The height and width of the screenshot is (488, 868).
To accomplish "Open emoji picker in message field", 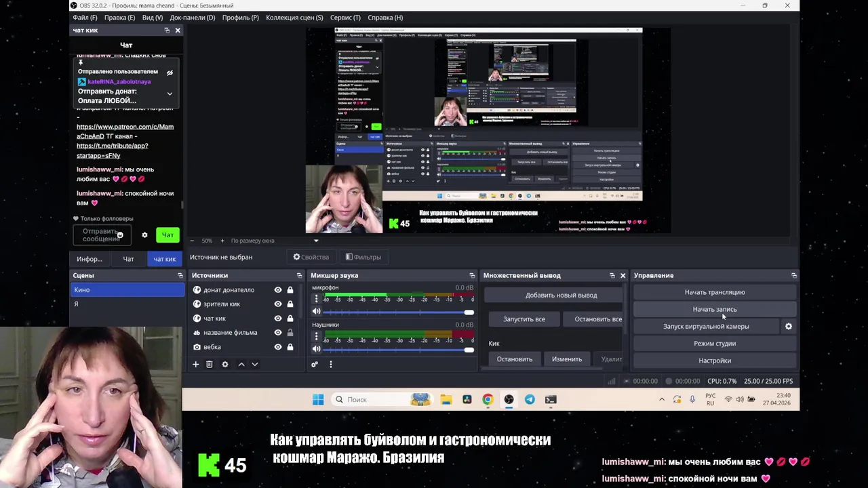I will click(120, 235).
